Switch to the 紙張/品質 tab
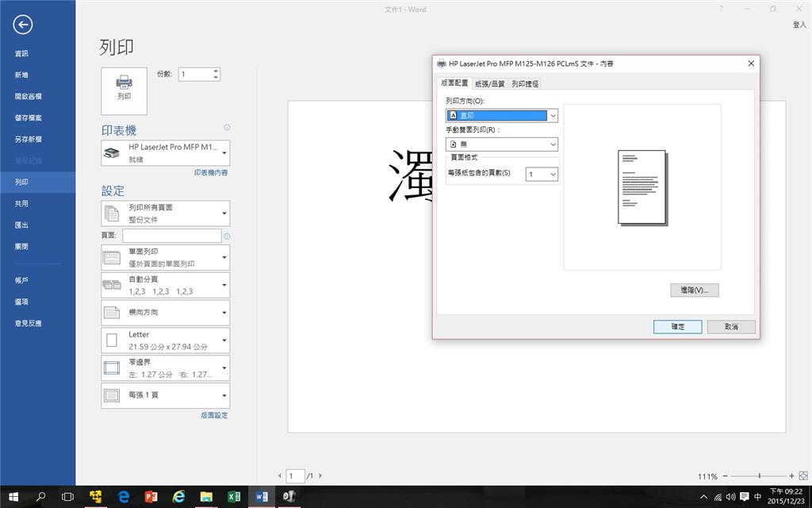This screenshot has height=508, width=812. [490, 83]
